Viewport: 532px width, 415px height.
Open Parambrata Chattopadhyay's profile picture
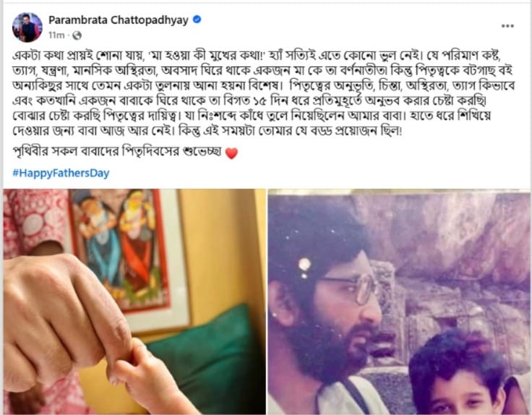pyautogui.click(x=27, y=27)
